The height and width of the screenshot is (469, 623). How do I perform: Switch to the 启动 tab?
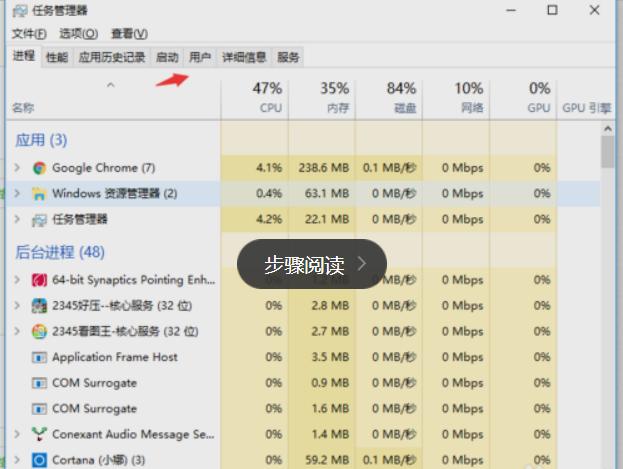pos(167,57)
